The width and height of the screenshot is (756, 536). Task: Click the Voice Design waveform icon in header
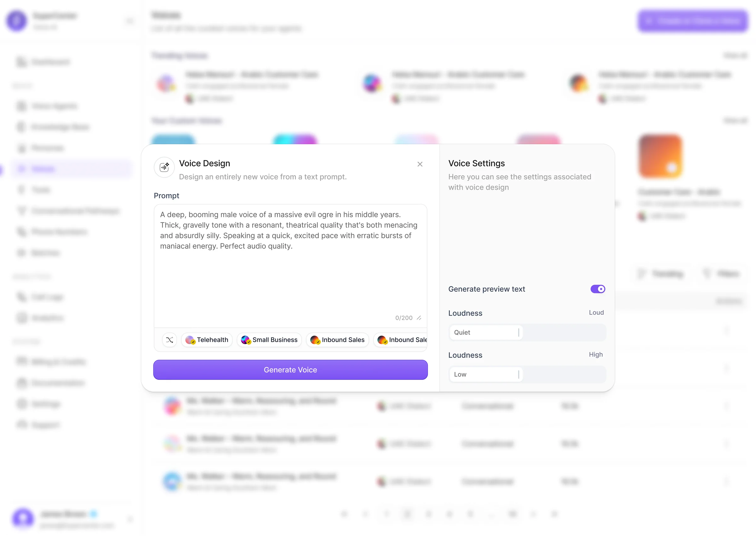point(164,167)
